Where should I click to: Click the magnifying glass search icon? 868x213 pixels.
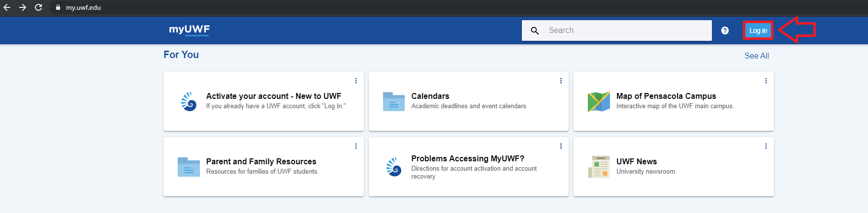coord(535,30)
